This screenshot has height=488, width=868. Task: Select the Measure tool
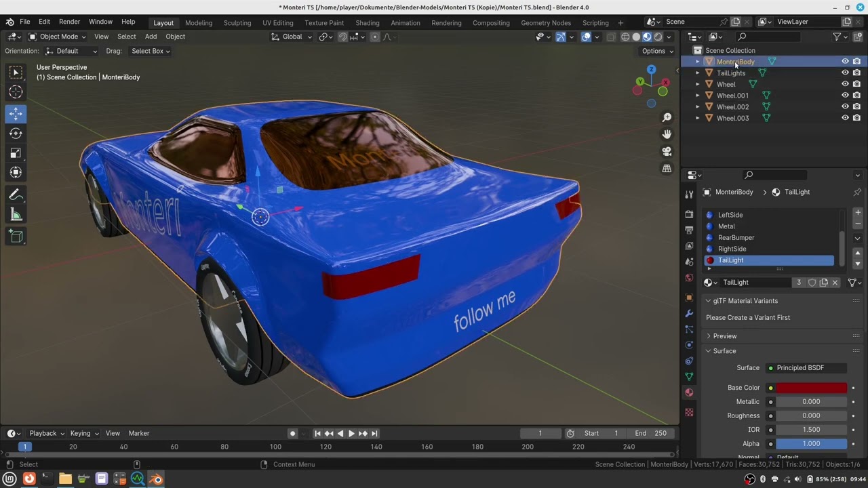coord(16,216)
